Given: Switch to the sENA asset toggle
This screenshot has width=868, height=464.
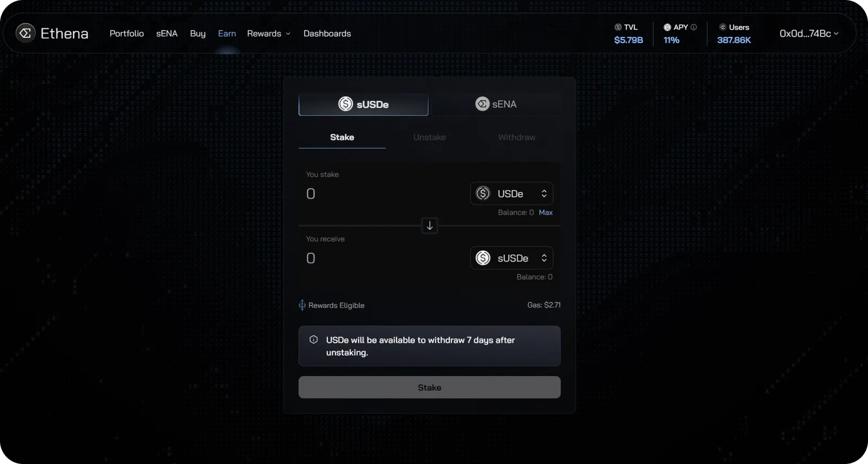Looking at the screenshot, I should [495, 104].
